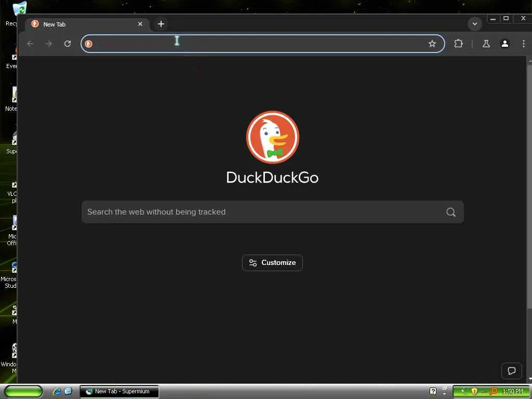Click the second Quick Launch browser icon
Image resolution: width=532 pixels, height=399 pixels.
coord(68,391)
